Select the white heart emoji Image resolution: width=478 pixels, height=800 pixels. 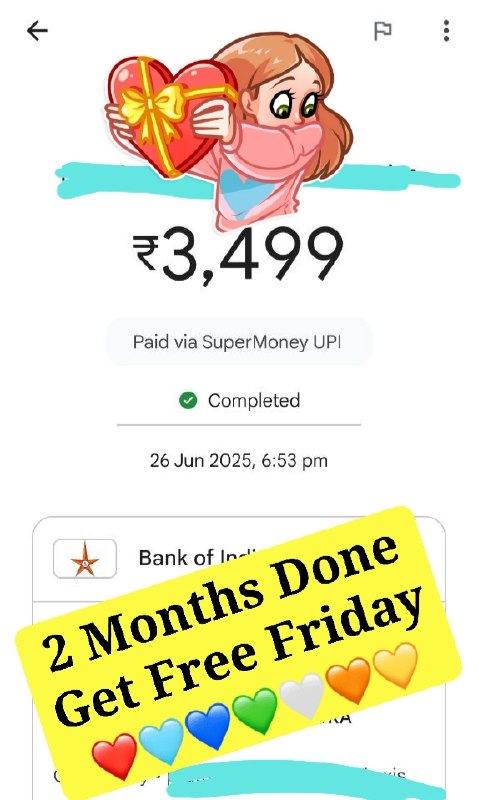(302, 695)
